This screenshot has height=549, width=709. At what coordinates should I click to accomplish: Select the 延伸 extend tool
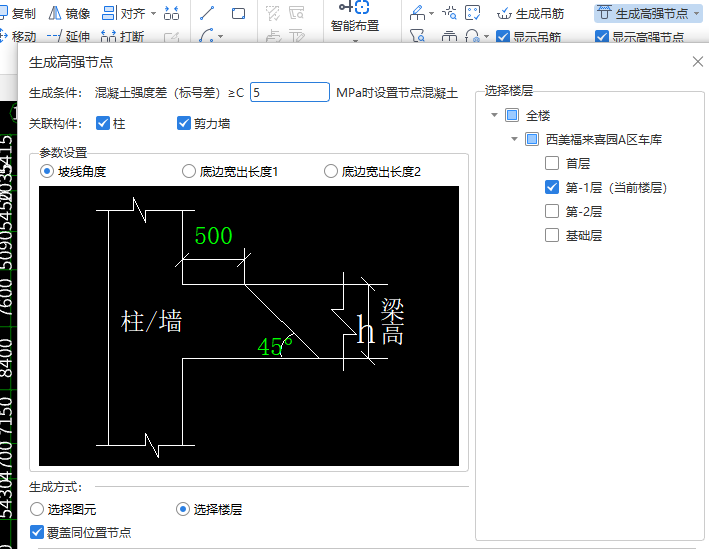(68, 36)
